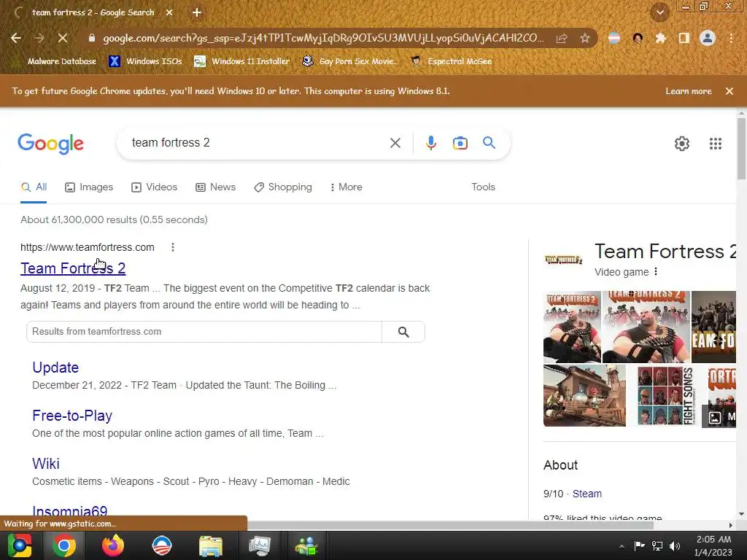Open options next to teamfortress.com URL

[173, 247]
